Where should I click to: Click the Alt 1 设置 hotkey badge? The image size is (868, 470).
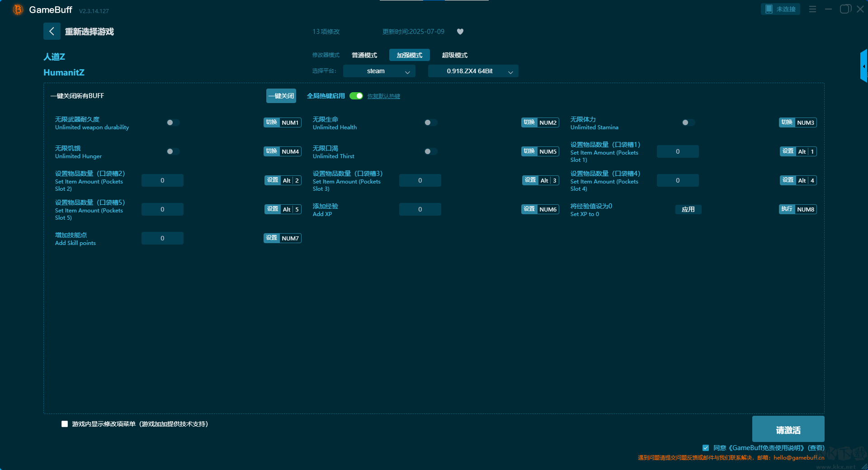tap(798, 151)
